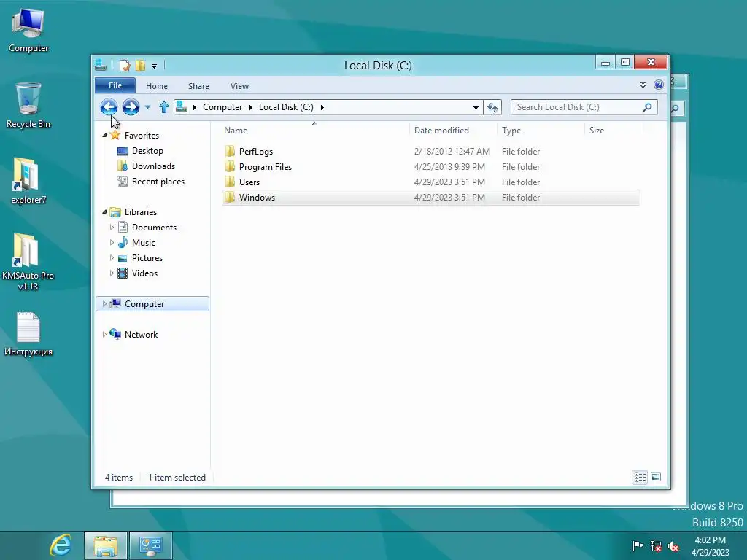Focus the Search Local Disk (C:) field
Screen dimensions: 747x560
click(584, 107)
